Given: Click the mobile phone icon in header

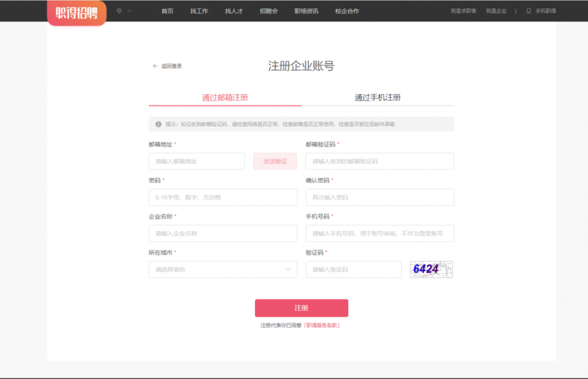Looking at the screenshot, I should 528,11.
